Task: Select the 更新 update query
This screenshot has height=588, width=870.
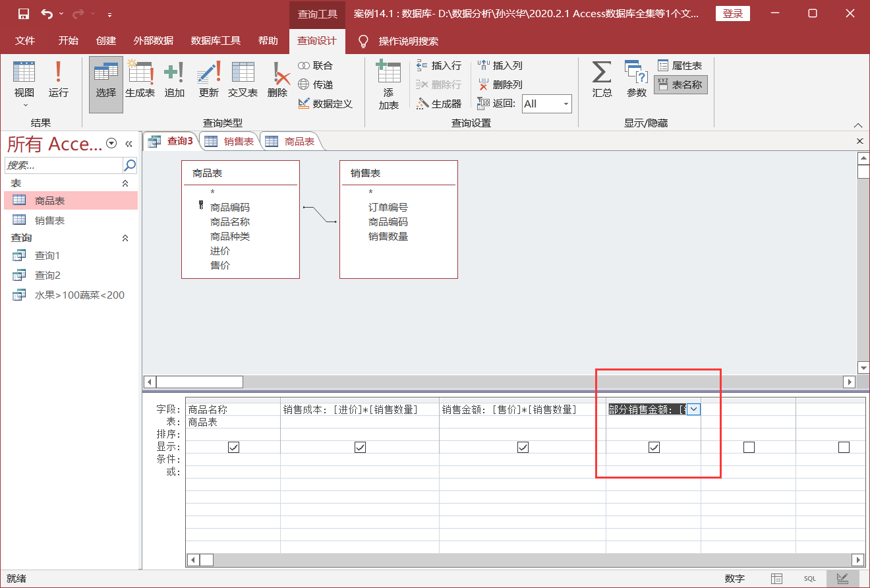Action: tap(208, 80)
